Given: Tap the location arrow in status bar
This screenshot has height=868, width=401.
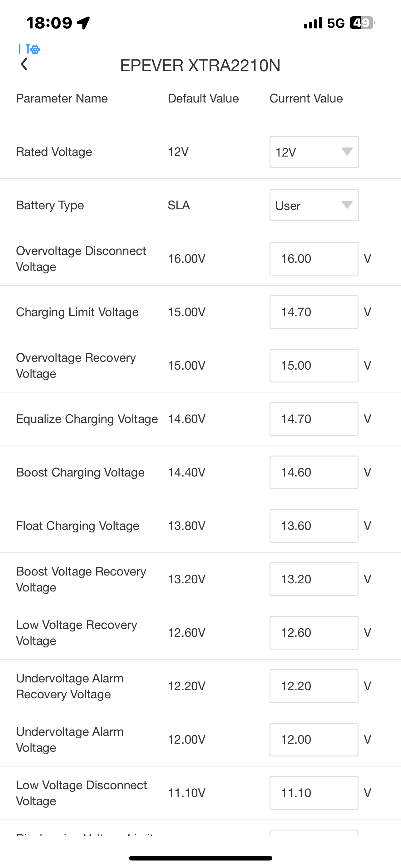Looking at the screenshot, I should 83,23.
